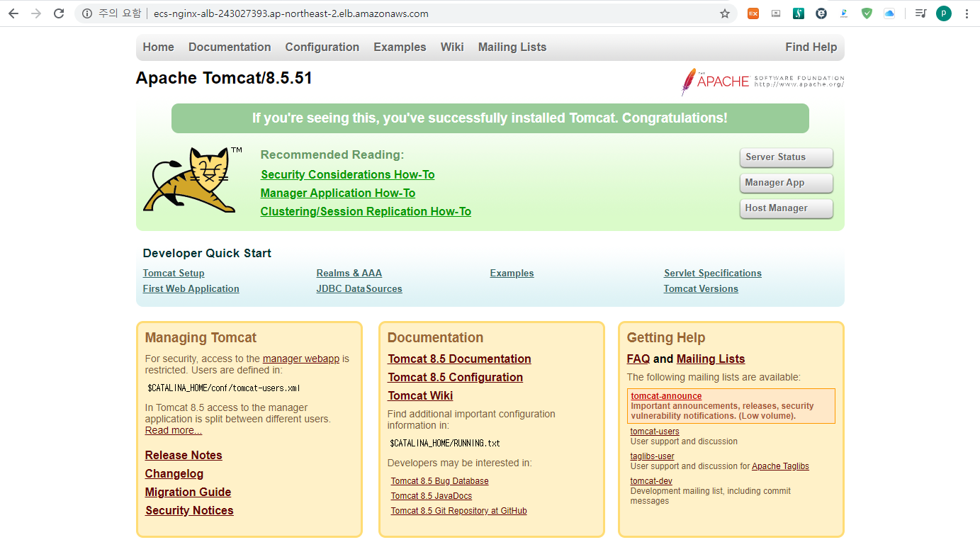Go back using the browser back arrow

tap(13, 13)
